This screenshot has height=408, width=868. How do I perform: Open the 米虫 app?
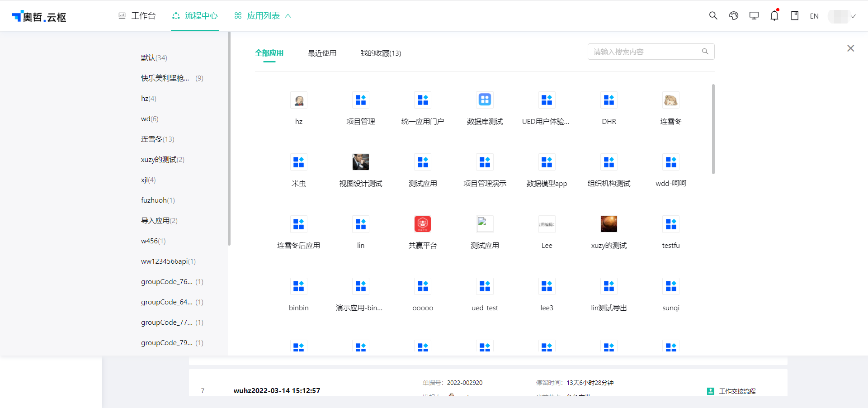(299, 162)
